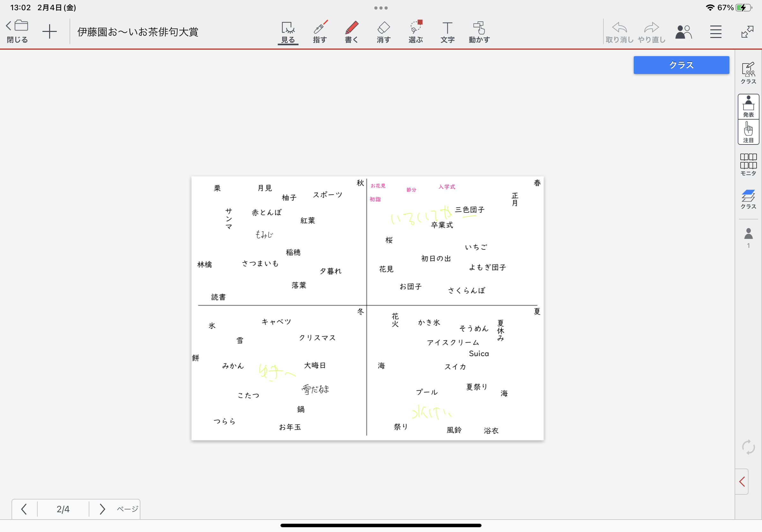Add a new page with the plus icon
Viewport: 762px width, 532px height.
[49, 32]
